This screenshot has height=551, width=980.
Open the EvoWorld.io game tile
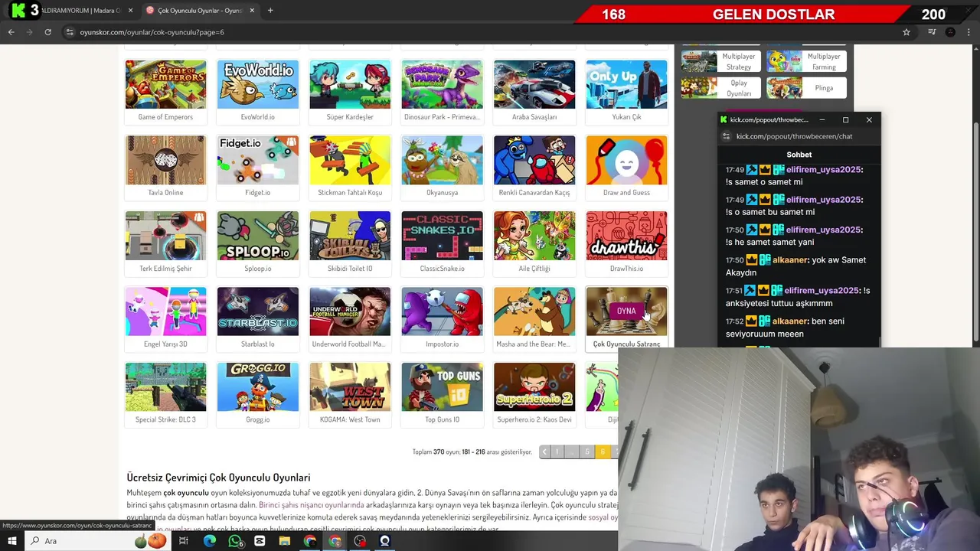(257, 85)
